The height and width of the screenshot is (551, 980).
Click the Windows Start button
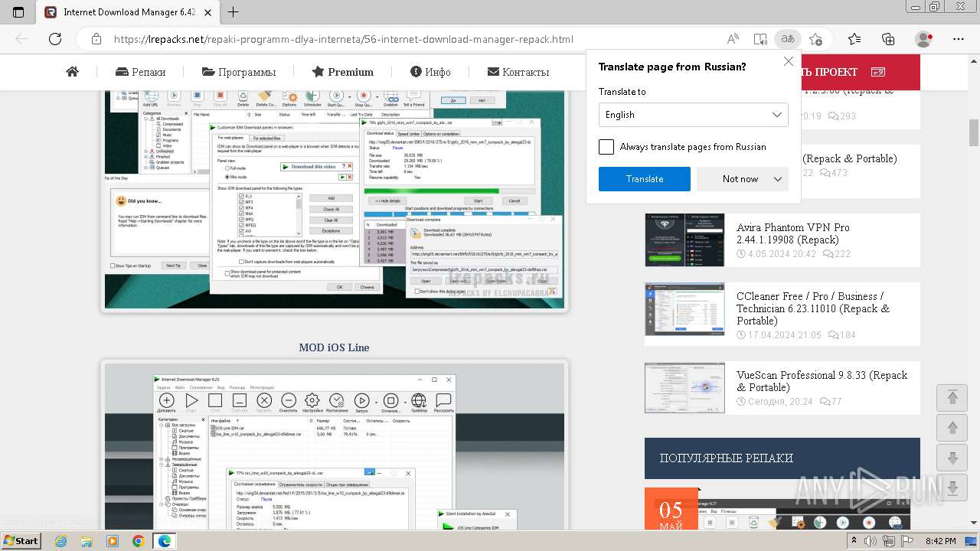pos(21,541)
